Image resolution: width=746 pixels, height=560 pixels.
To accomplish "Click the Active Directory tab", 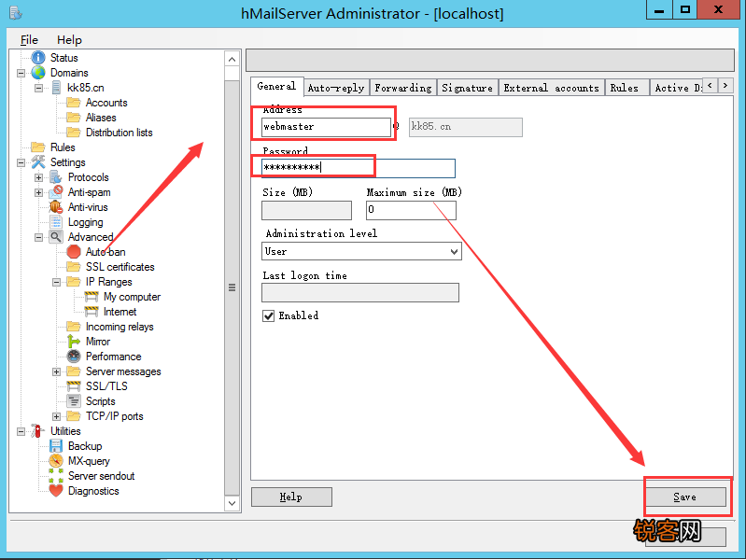I will click(x=677, y=88).
